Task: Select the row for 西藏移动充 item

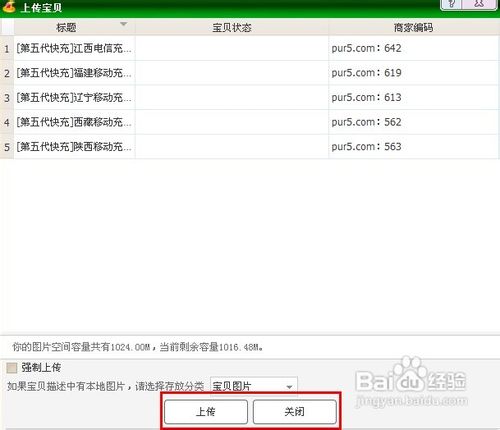Action: tap(250, 122)
